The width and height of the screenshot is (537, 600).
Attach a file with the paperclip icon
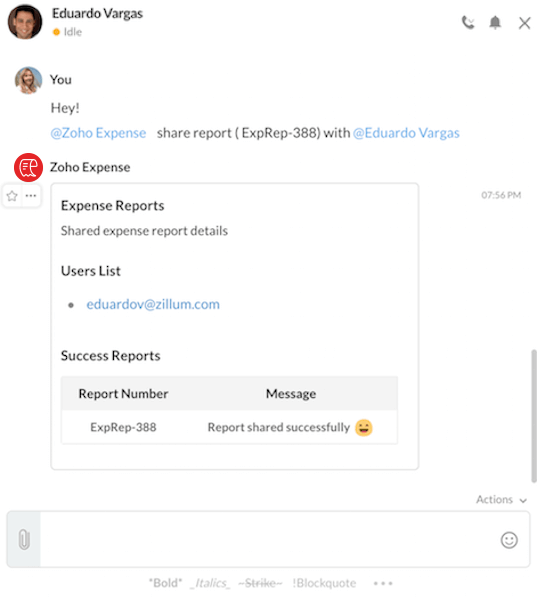pos(24,539)
